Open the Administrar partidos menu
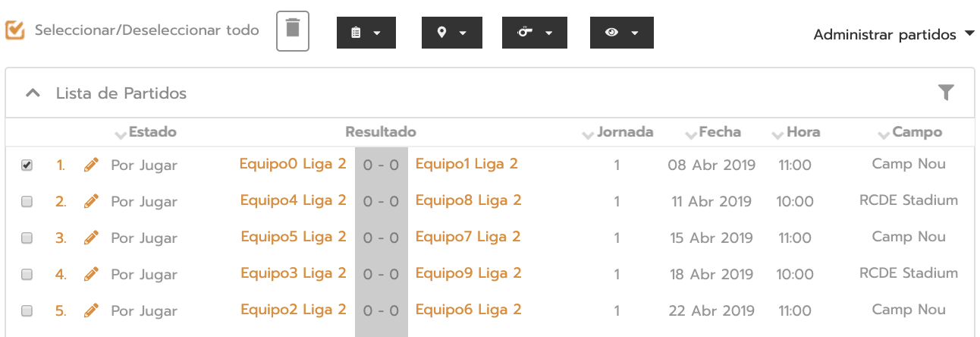 click(893, 35)
